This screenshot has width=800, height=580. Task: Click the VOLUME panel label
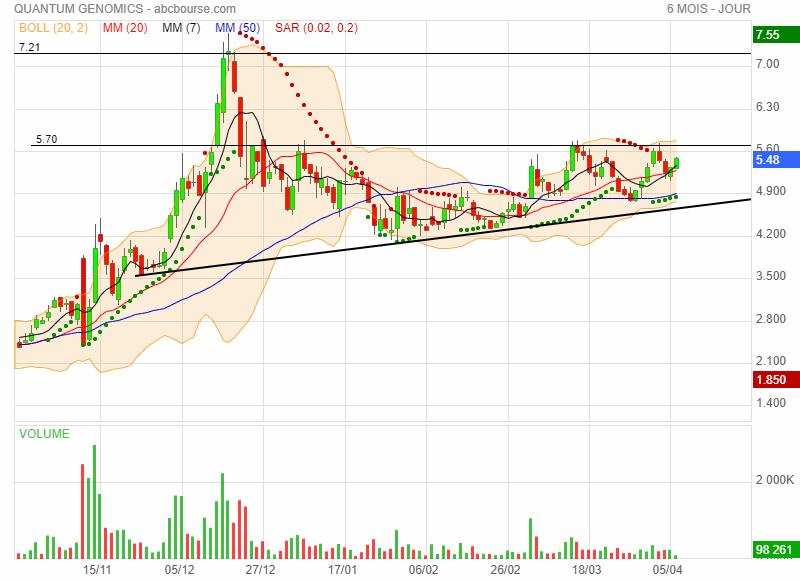tap(44, 434)
